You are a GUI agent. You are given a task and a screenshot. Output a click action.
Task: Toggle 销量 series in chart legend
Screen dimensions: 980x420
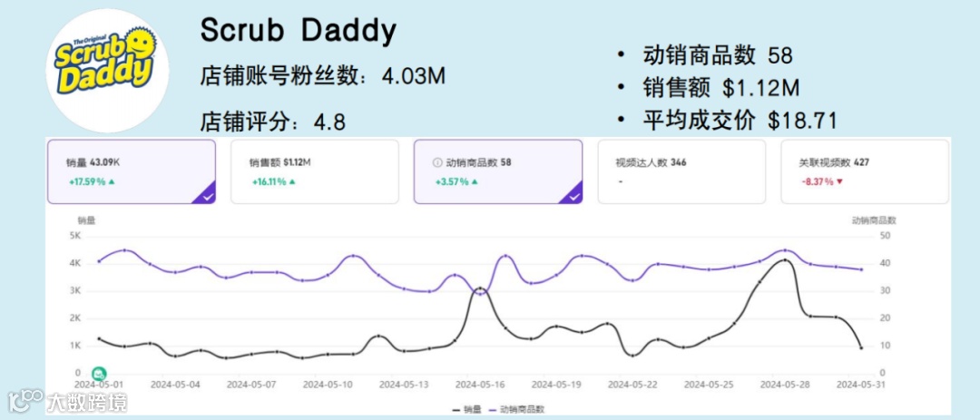(x=466, y=409)
